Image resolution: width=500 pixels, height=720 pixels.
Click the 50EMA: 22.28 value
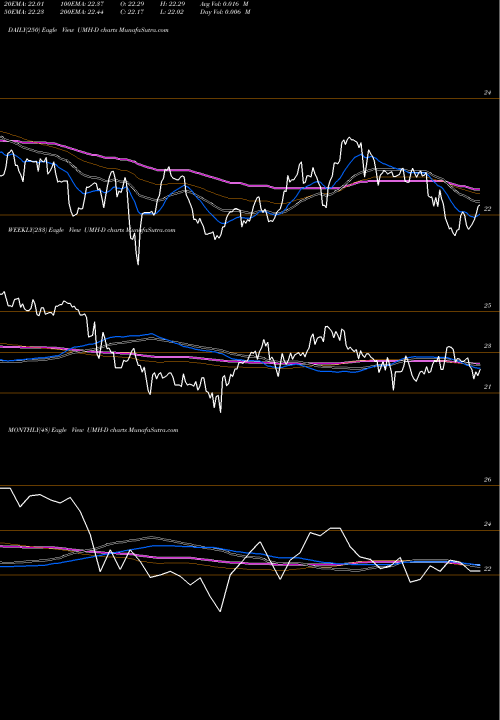(24, 12)
